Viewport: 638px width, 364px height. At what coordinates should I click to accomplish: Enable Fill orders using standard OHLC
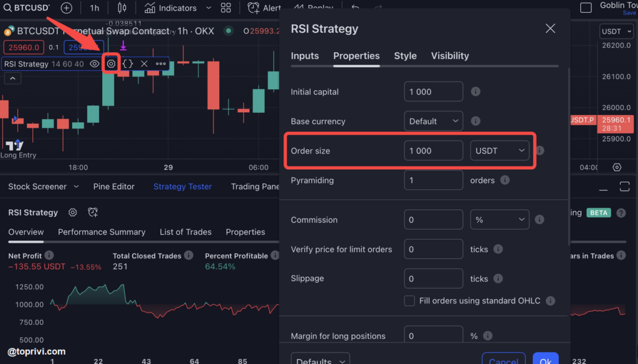(x=409, y=301)
